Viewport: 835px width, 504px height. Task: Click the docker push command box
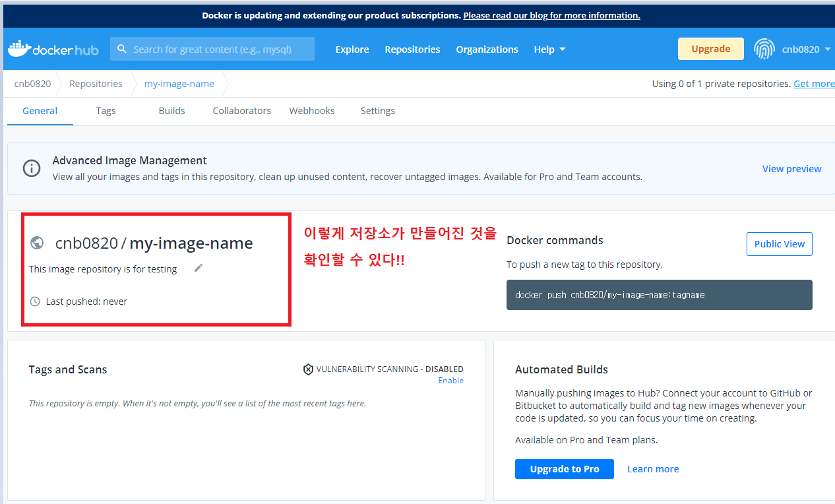(660, 295)
